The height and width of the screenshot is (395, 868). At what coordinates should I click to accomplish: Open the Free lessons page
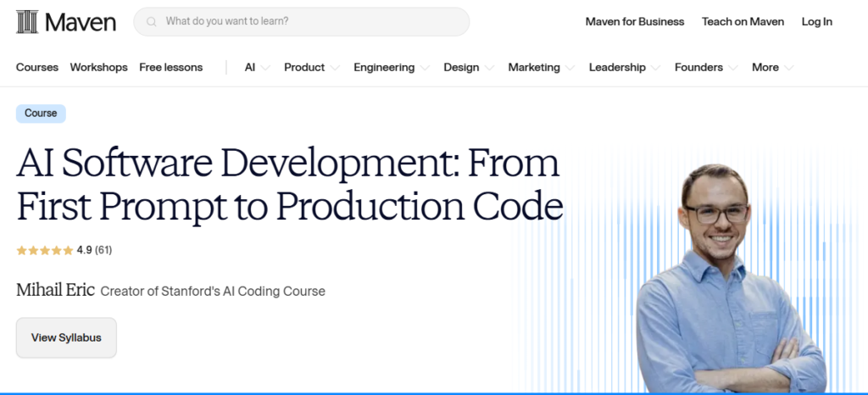(x=171, y=67)
